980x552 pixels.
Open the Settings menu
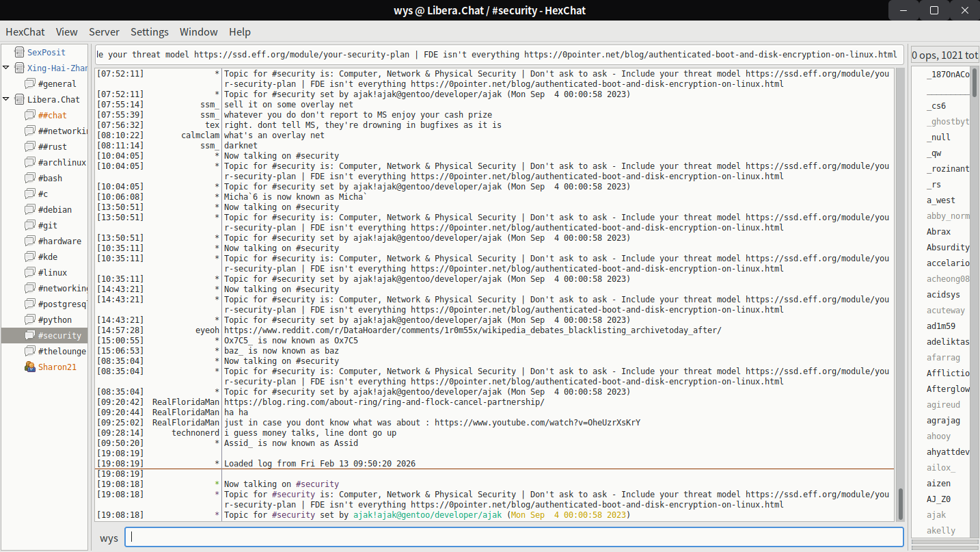[149, 32]
